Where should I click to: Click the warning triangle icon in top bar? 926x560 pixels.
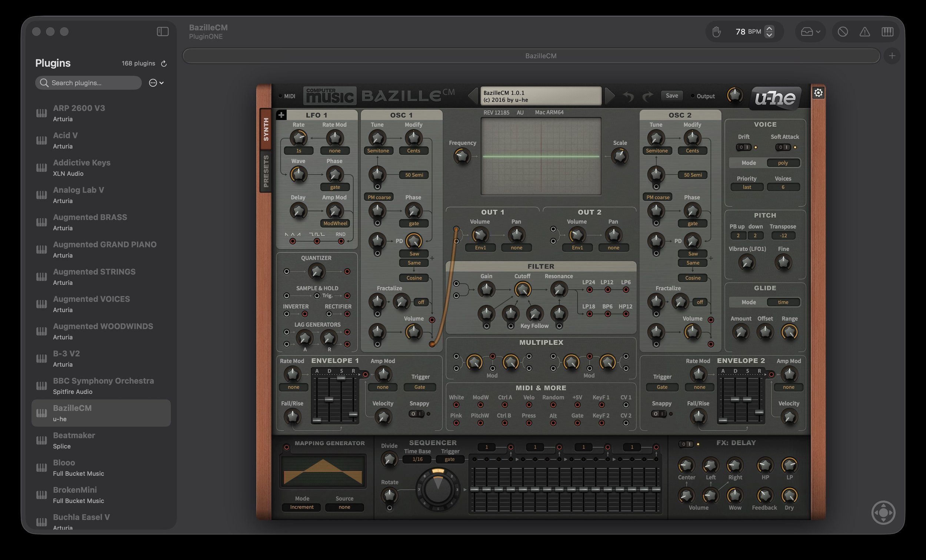point(865,31)
